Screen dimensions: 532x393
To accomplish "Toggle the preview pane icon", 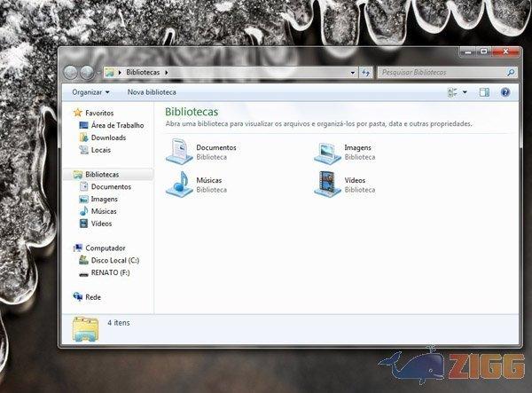I will point(484,91).
